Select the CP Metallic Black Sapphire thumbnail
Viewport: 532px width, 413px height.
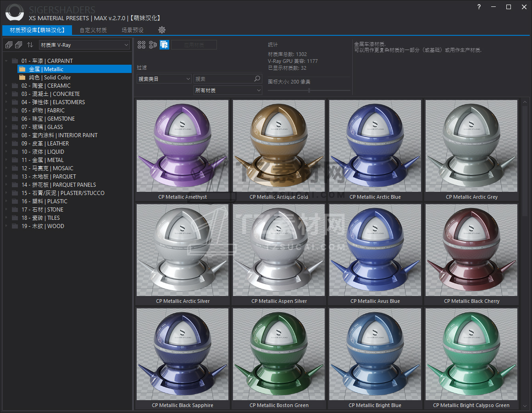point(183,354)
